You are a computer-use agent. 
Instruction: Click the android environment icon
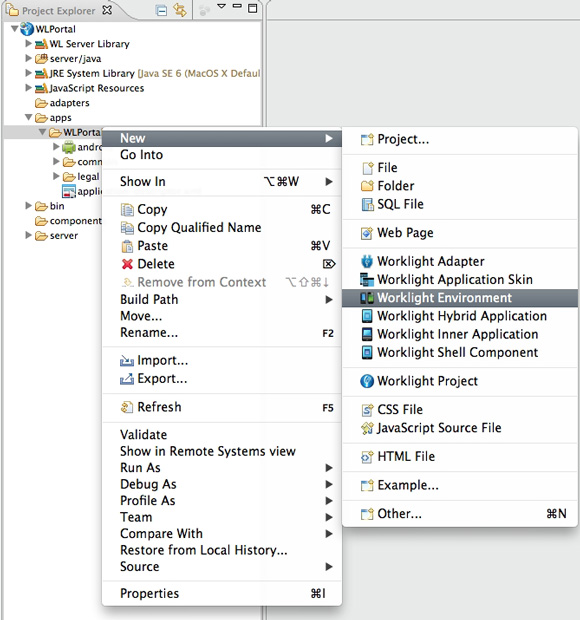coord(69,147)
